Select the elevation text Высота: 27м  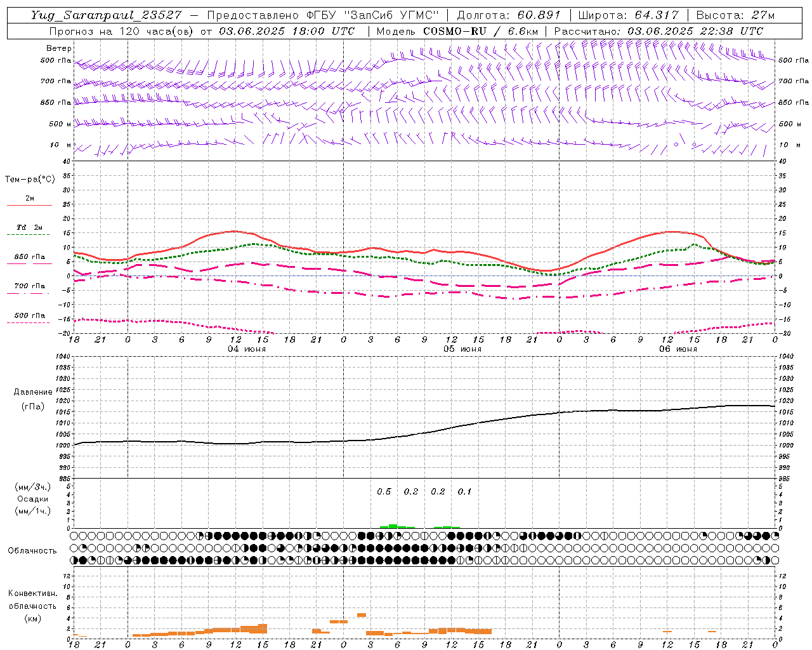pyautogui.click(x=735, y=15)
